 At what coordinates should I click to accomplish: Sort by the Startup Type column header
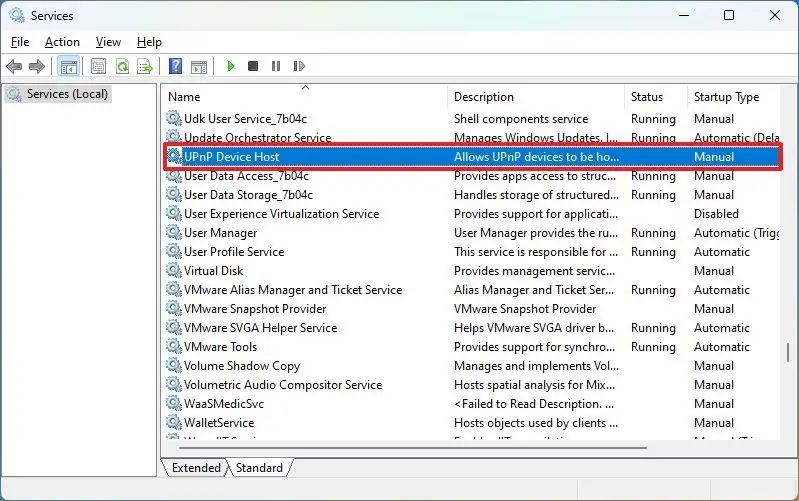click(x=734, y=97)
